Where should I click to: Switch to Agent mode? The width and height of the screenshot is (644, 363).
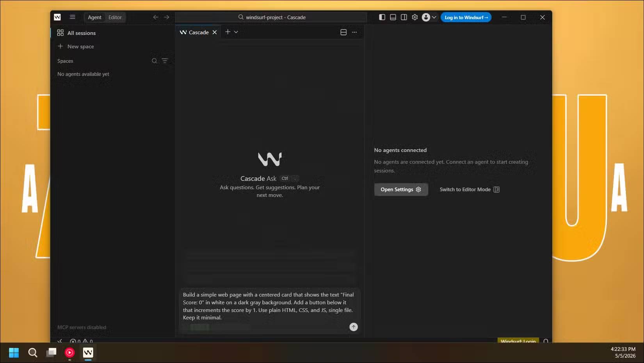(94, 17)
